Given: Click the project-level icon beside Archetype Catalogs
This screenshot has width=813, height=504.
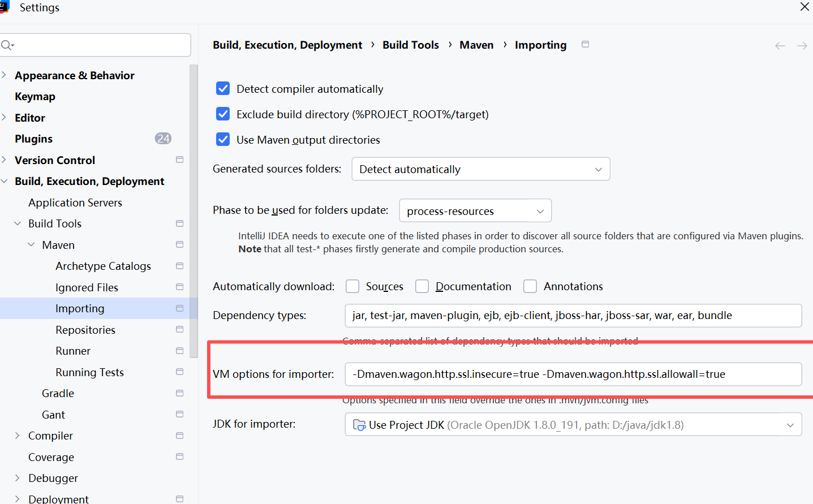Looking at the screenshot, I should (x=180, y=266).
